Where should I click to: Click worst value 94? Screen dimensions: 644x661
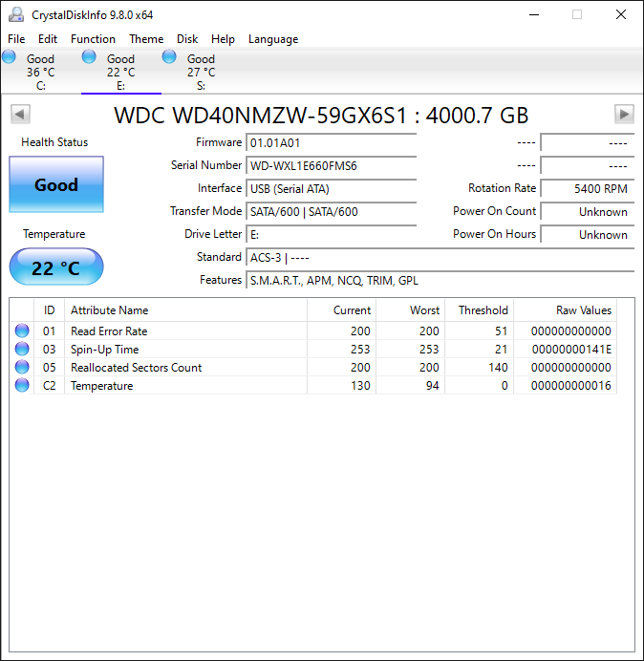click(432, 386)
